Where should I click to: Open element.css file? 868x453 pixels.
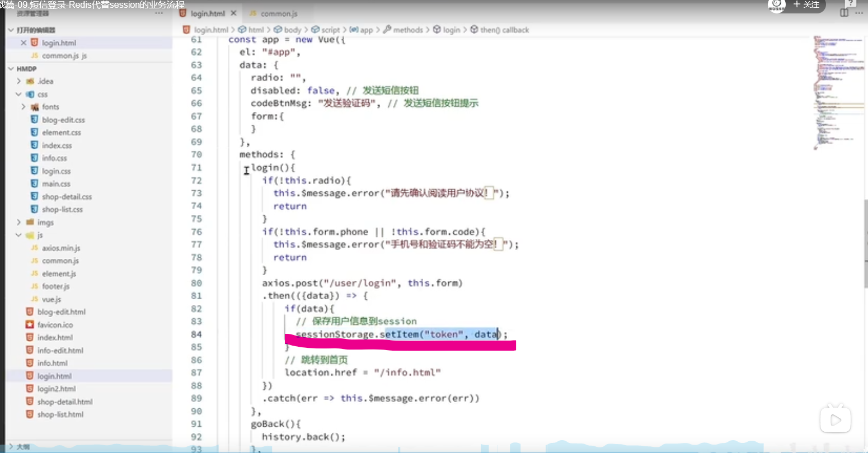tap(62, 133)
